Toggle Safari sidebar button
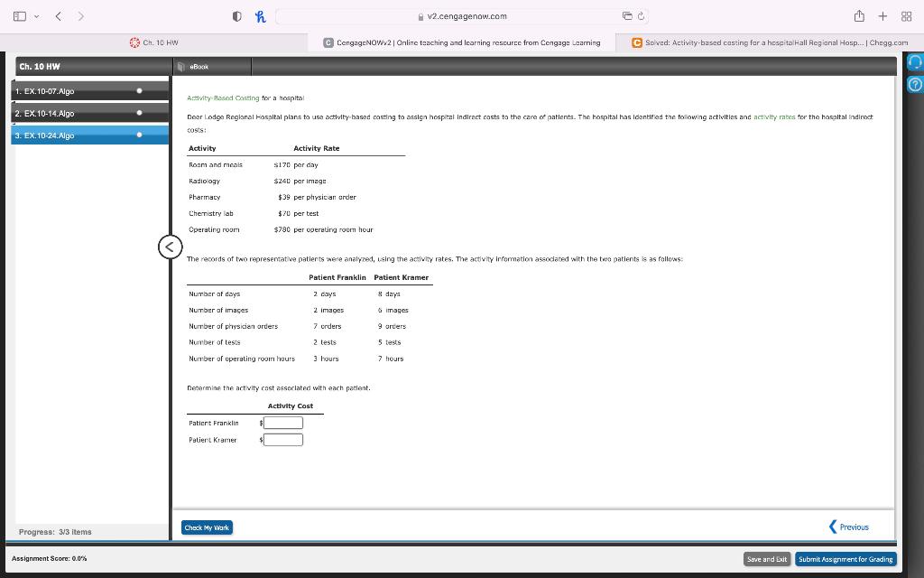The image size is (924, 578). click(x=20, y=16)
